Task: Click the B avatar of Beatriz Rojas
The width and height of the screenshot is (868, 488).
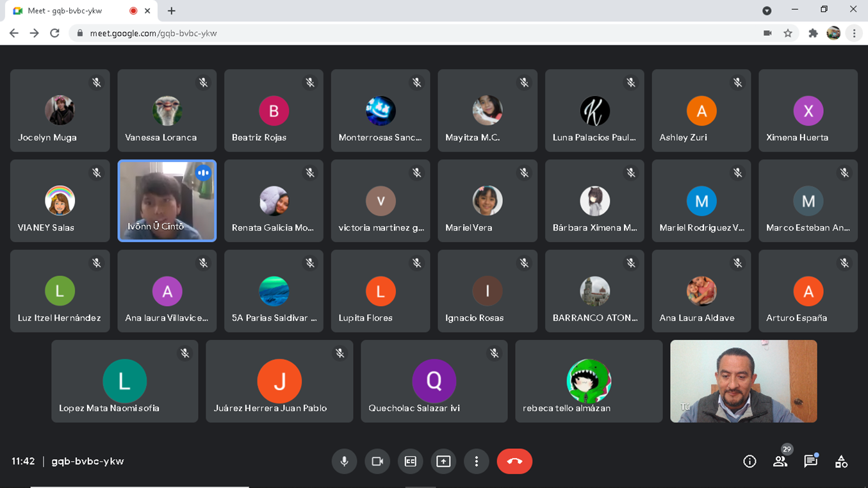Action: (274, 111)
